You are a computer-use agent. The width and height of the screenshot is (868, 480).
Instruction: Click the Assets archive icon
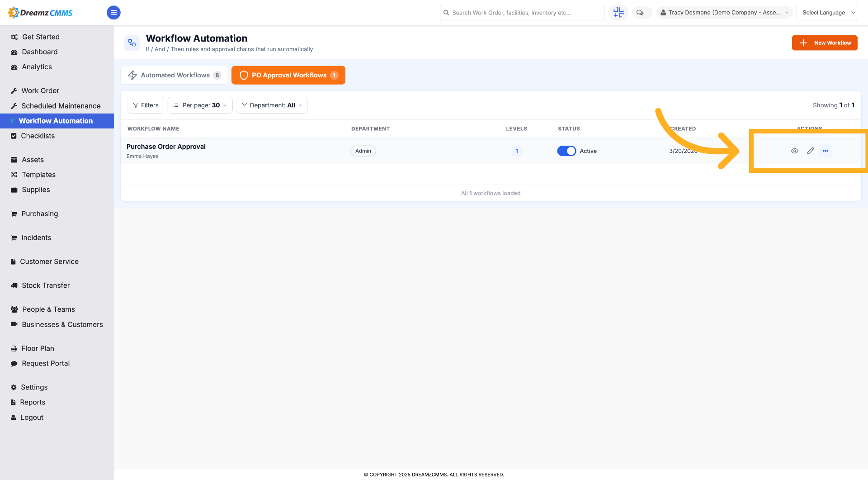(14, 160)
